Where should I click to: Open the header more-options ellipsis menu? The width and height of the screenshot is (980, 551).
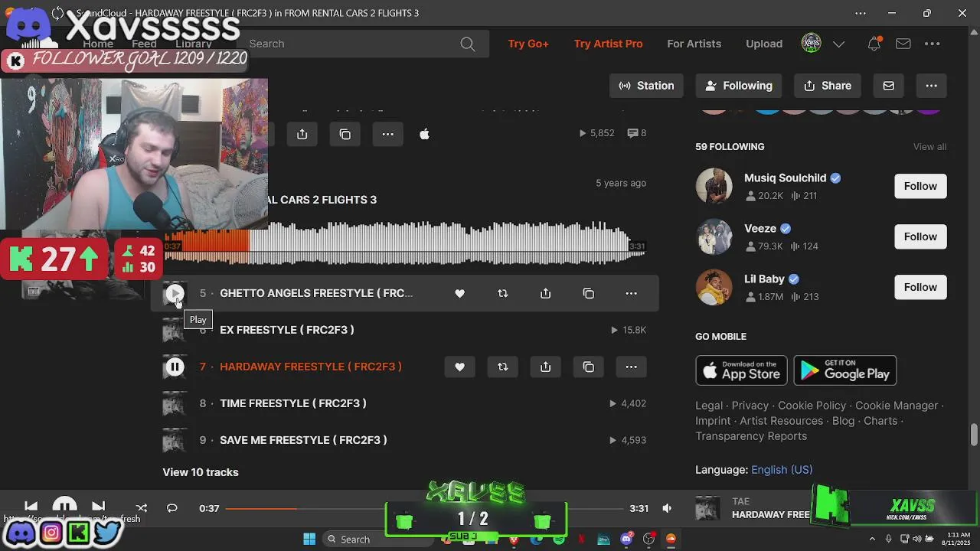[932, 44]
